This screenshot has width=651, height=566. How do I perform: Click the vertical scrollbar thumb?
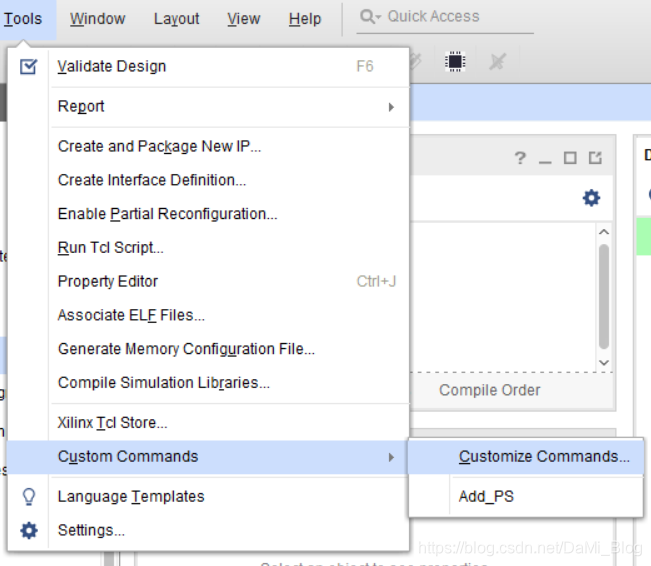click(604, 296)
